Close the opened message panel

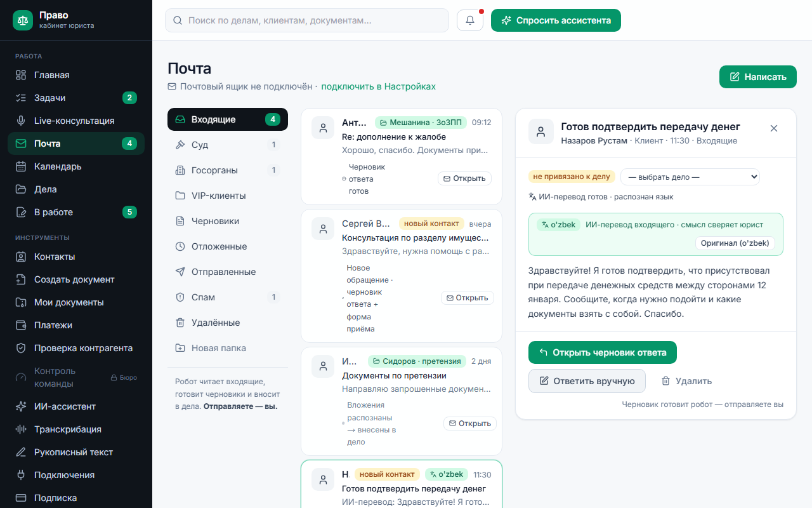(x=774, y=128)
